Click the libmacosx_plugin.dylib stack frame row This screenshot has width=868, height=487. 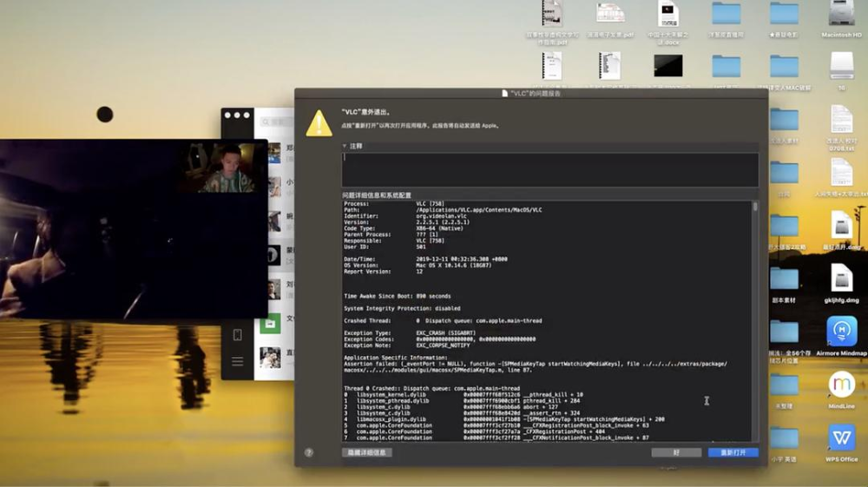503,419
